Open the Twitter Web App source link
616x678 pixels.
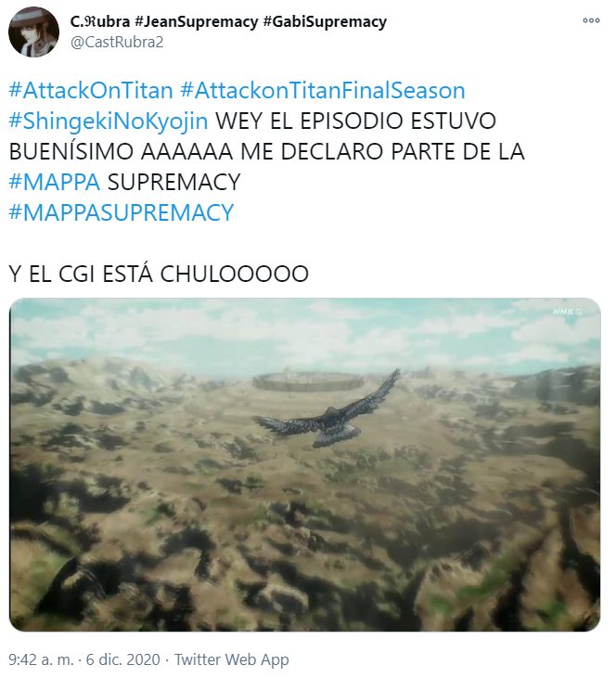click(x=231, y=659)
